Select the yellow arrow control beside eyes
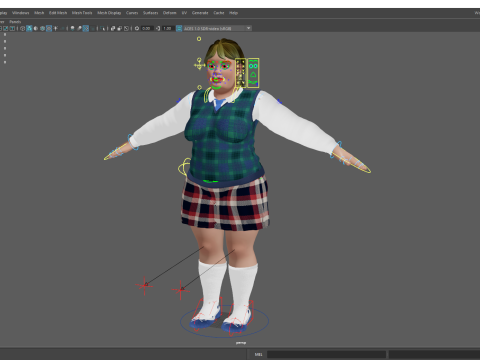The width and height of the screenshot is (480, 360). pos(199,64)
